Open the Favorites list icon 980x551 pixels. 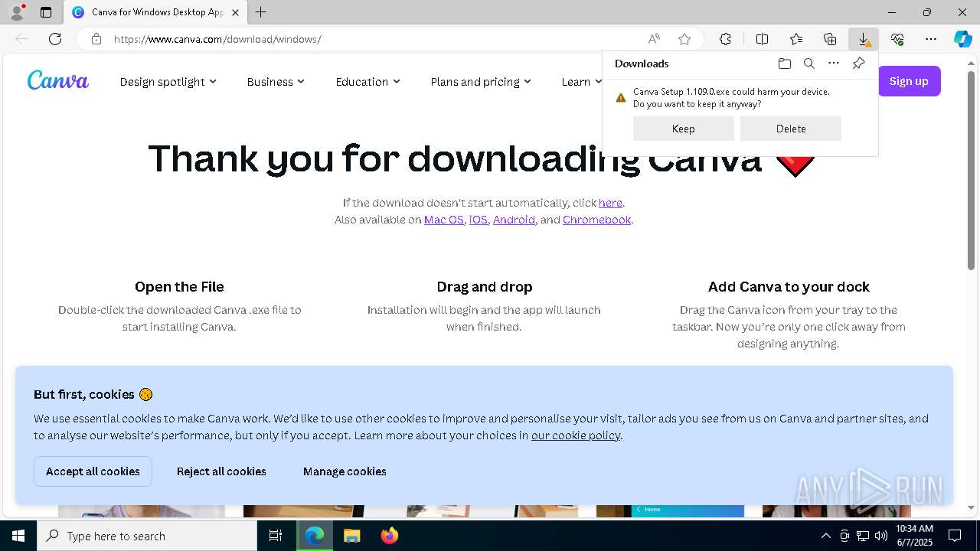[796, 39]
